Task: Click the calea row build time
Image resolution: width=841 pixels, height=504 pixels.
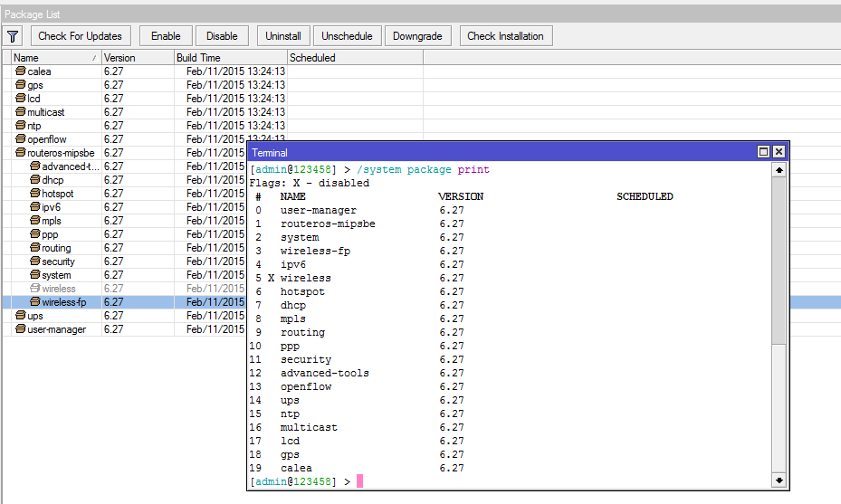Action: tap(236, 71)
